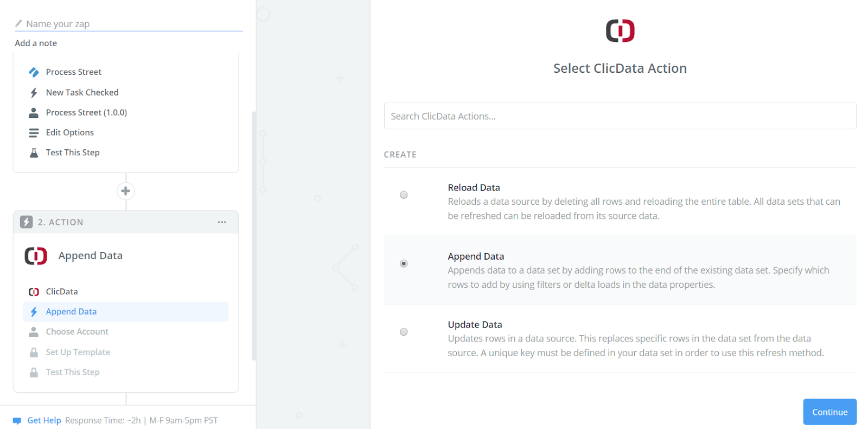Click the lightning bolt icon beside New Task Checked
The image size is (868, 429).
click(34, 93)
